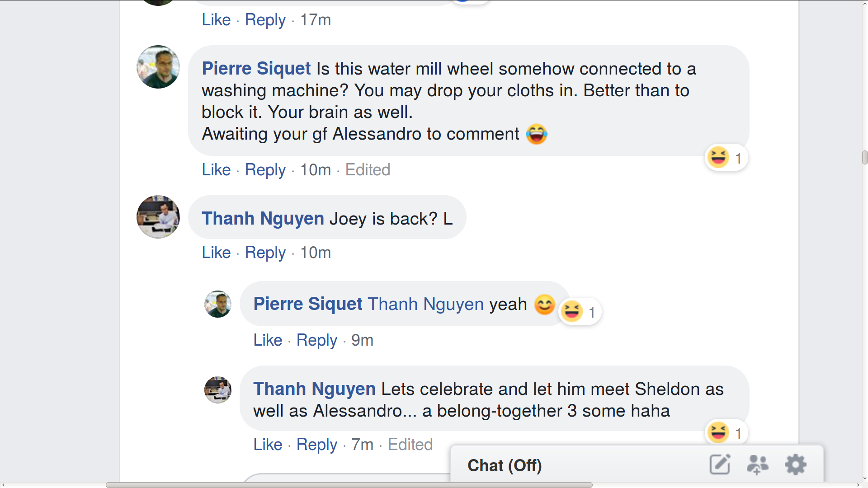Screen dimensions: 868x488
Task: Open Thanh Nguyen's name on the Joey comment
Action: point(263,218)
